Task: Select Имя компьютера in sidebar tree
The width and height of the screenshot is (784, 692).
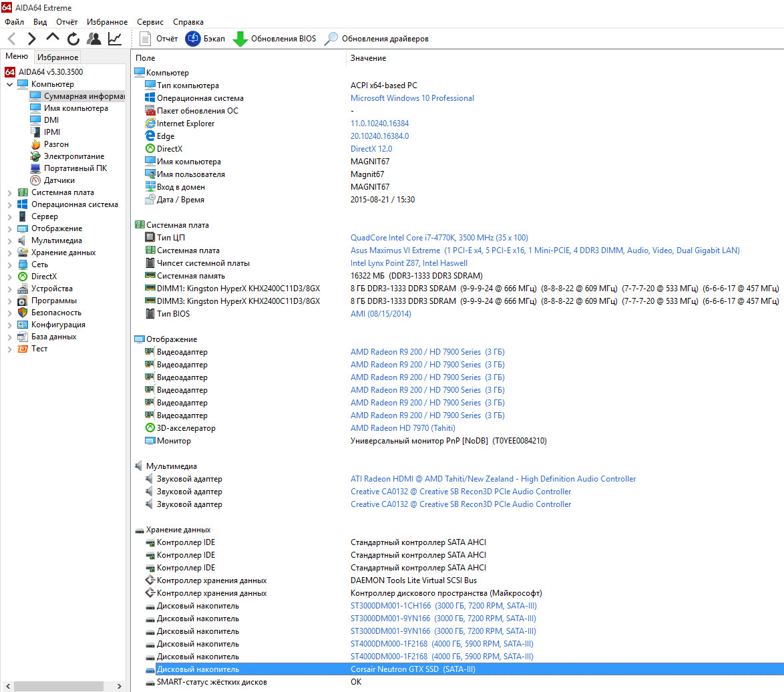Action: (x=76, y=108)
